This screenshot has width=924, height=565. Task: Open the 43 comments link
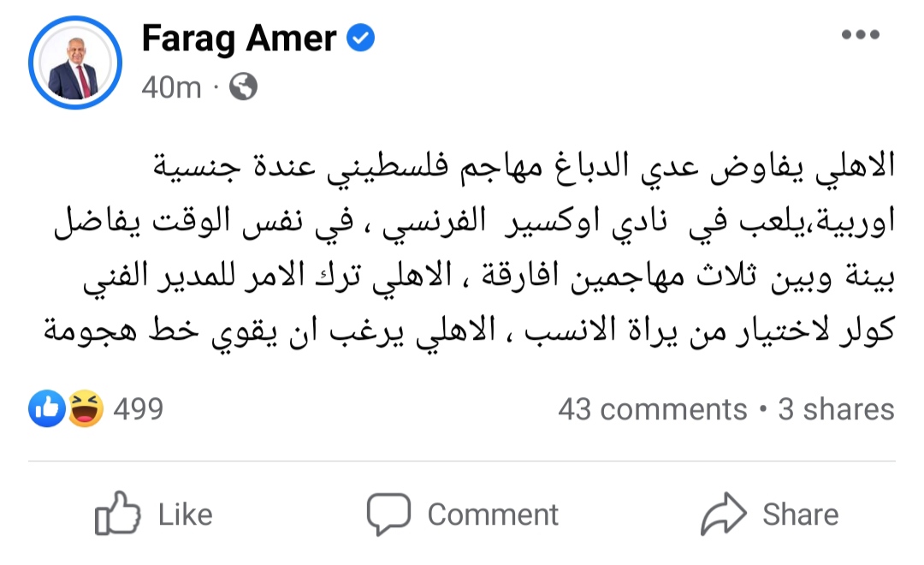652,408
